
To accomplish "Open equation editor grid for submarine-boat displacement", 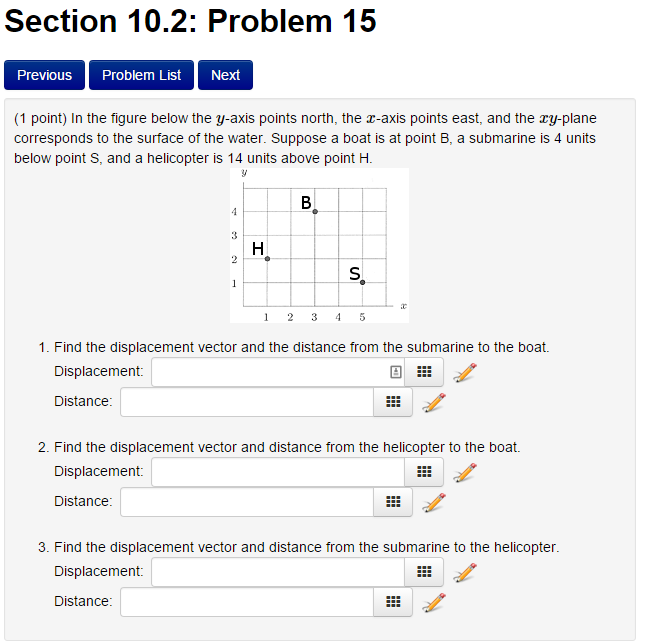I will point(424,372).
